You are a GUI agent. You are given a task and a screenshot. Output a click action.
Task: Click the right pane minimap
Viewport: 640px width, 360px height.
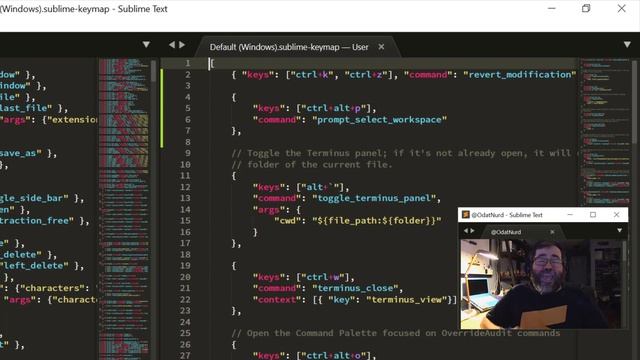pyautogui.click(x=605, y=133)
